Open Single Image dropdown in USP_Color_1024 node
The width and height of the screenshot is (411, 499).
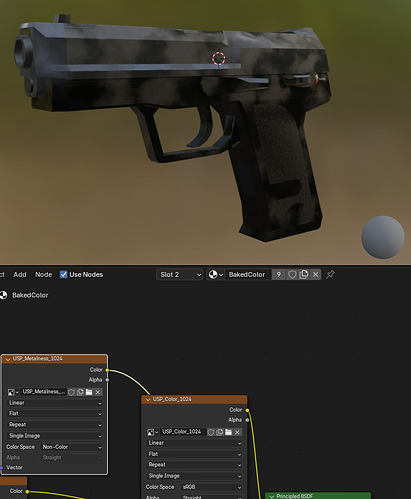coord(194,476)
